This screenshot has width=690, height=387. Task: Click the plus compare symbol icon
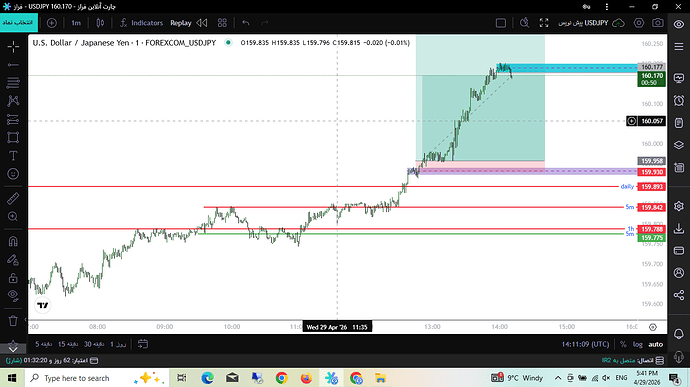click(x=51, y=23)
